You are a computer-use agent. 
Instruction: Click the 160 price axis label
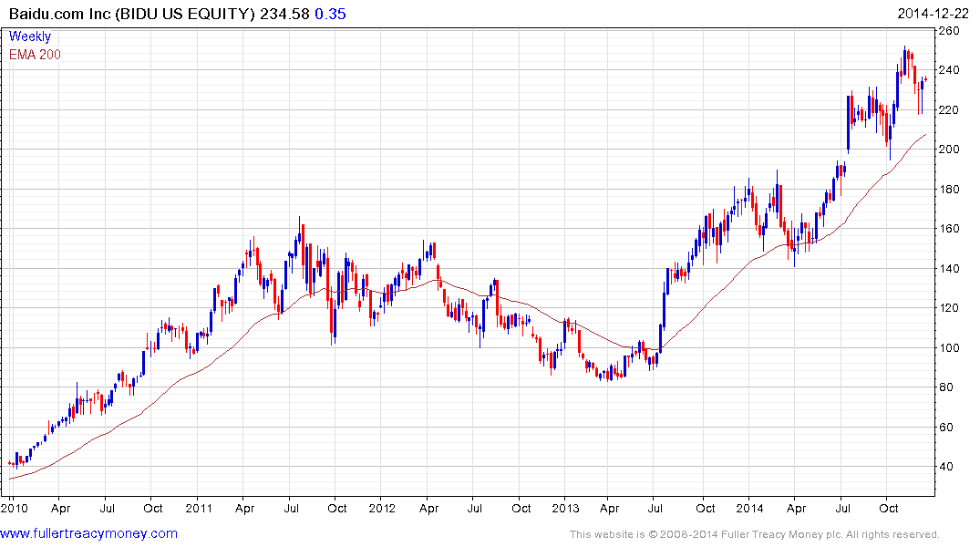click(x=949, y=229)
